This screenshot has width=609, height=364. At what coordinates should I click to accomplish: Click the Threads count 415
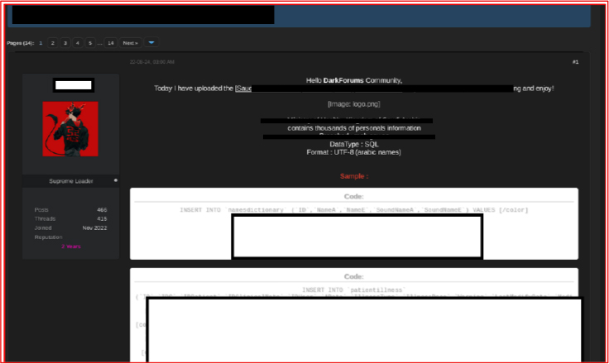click(102, 218)
